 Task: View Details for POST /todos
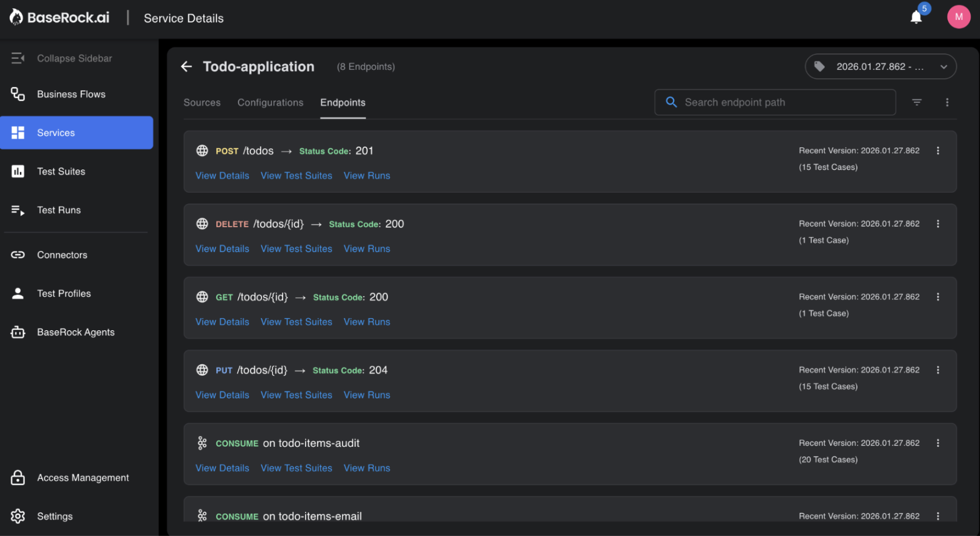[x=222, y=176]
